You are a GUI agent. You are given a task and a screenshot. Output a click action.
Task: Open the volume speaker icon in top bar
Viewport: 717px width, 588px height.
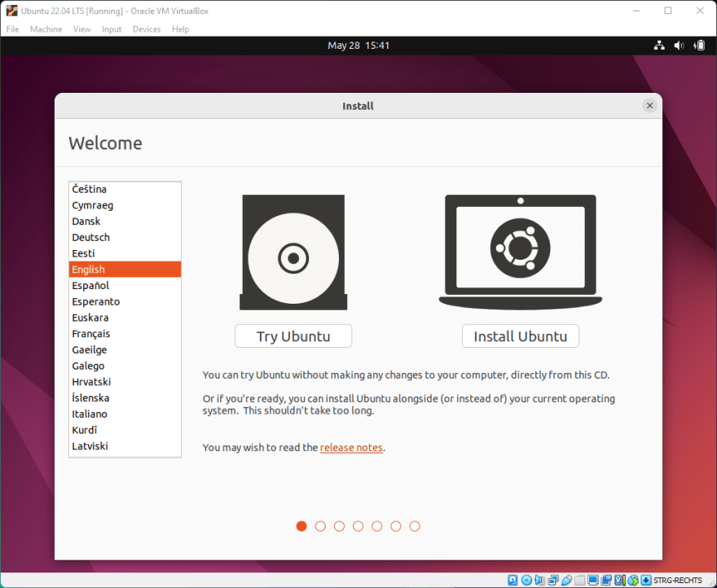click(679, 46)
